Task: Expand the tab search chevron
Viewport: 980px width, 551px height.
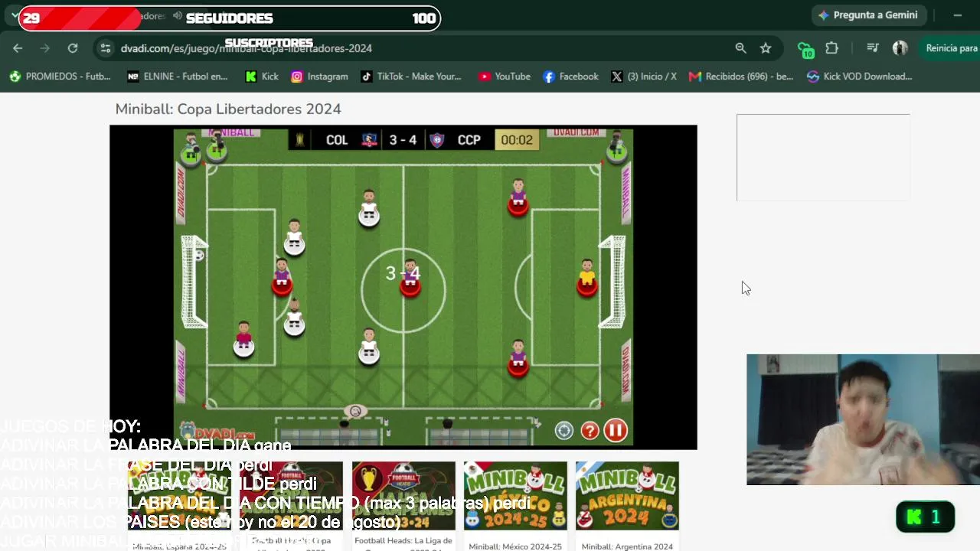Action: 15,15
